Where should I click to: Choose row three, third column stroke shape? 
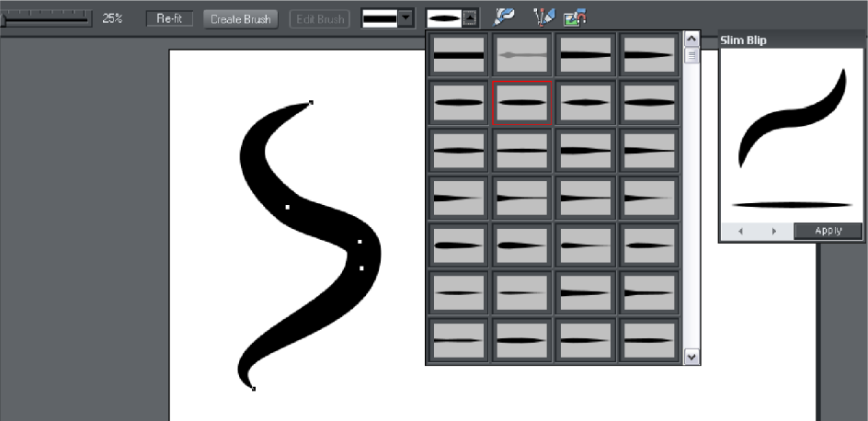(586, 150)
